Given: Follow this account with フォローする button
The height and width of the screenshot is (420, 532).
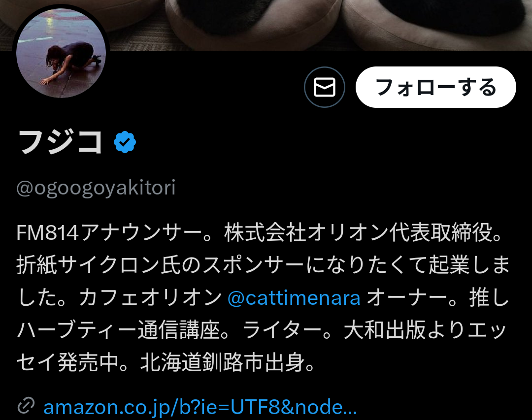Looking at the screenshot, I should 435,87.
